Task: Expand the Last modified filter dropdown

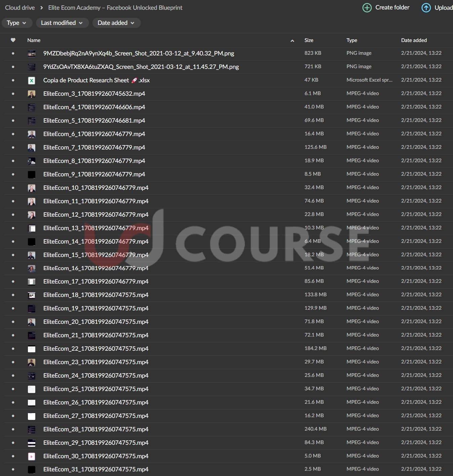Action: [62, 23]
